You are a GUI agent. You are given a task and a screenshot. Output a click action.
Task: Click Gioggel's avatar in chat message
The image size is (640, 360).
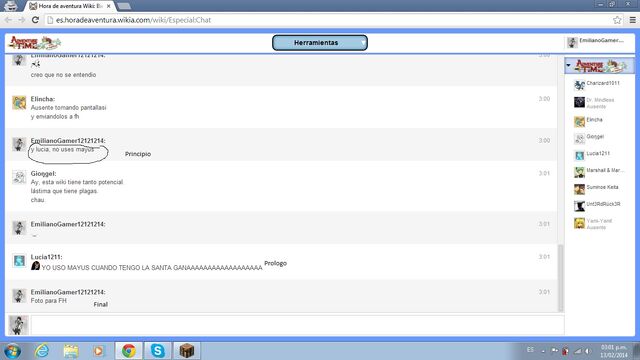point(19,177)
